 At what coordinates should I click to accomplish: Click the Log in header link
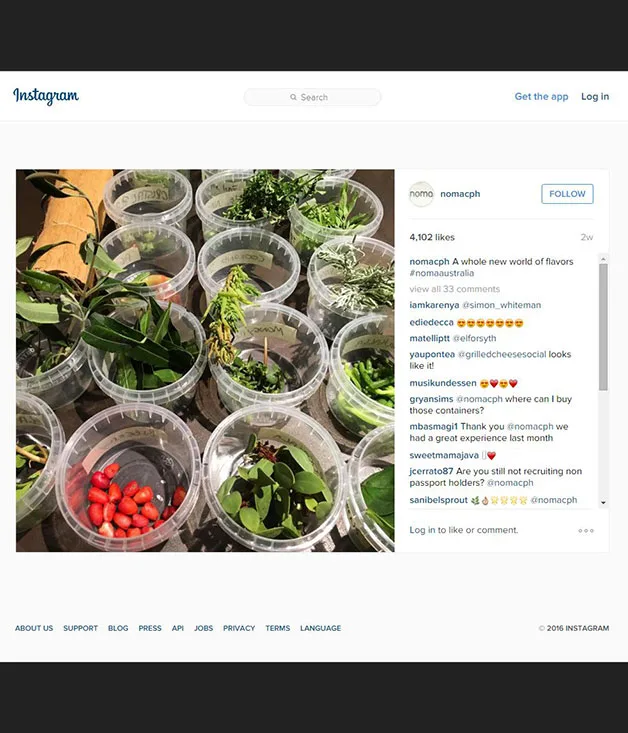595,97
